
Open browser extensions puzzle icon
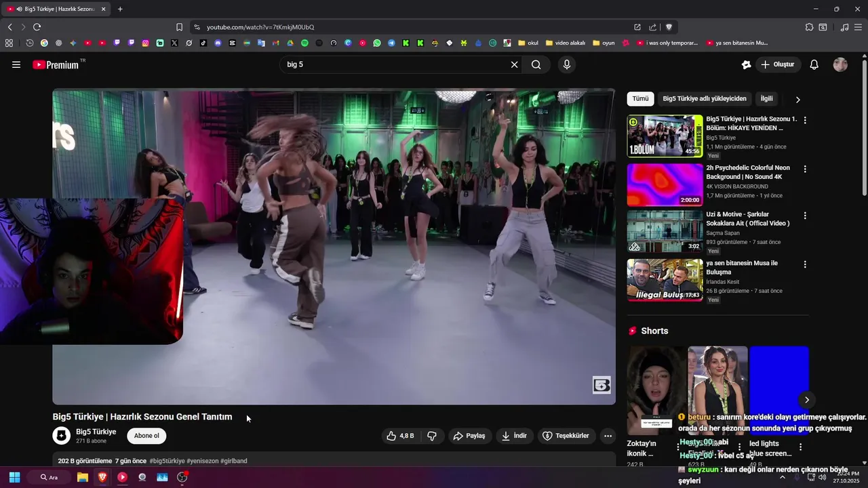[809, 27]
